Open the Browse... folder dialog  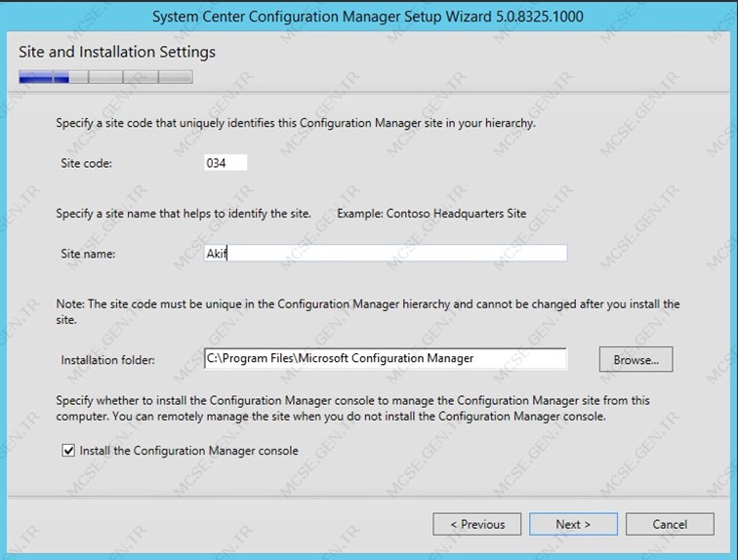point(635,360)
